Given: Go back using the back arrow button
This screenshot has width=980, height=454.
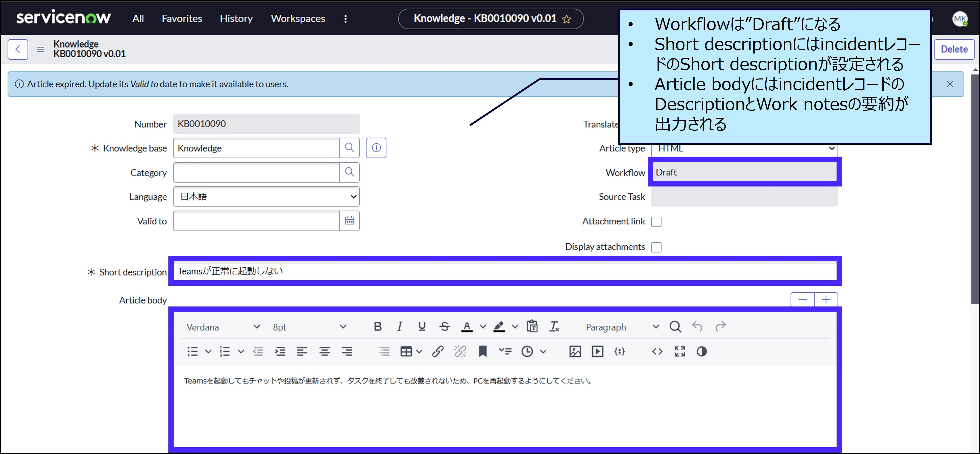Looking at the screenshot, I should point(18,49).
